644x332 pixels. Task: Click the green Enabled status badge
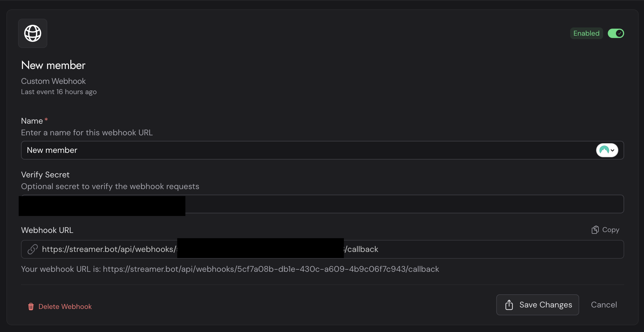586,33
